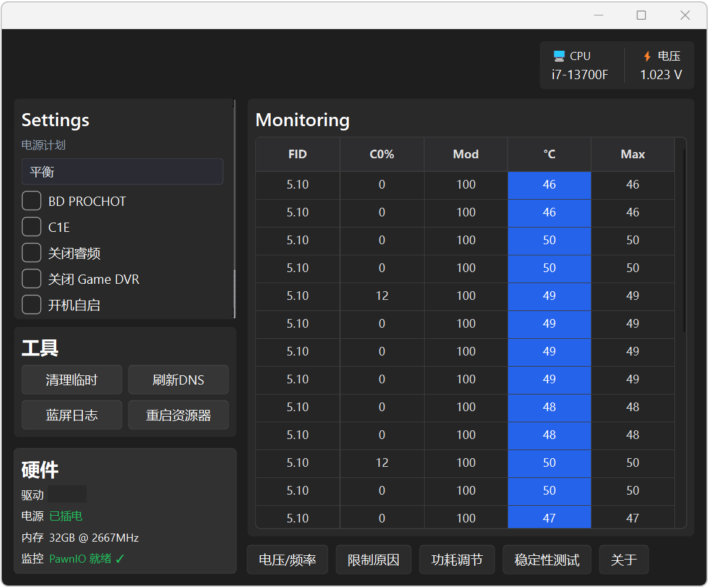Screen dimensions: 709x588
Task: Click the Settings heading
Action: coord(56,121)
